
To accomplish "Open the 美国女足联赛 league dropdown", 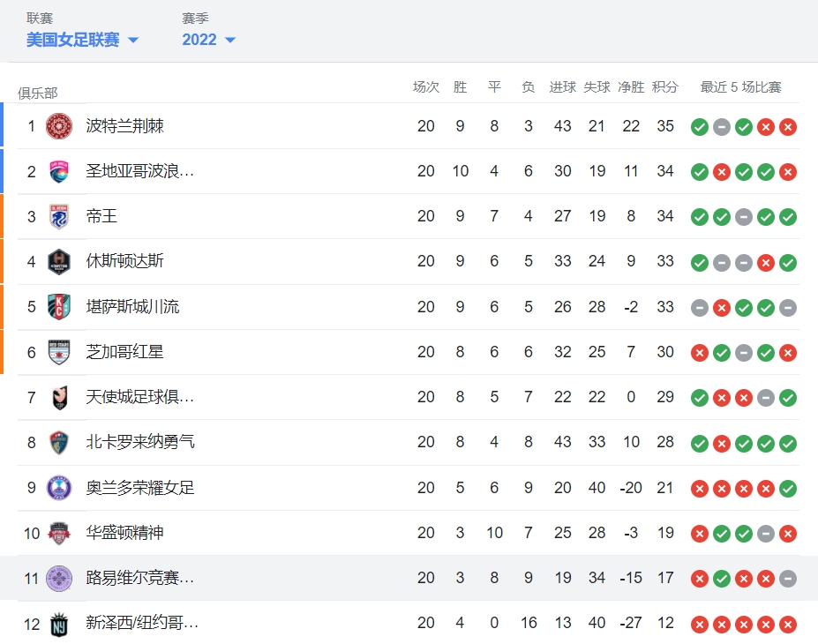I will click(x=82, y=40).
